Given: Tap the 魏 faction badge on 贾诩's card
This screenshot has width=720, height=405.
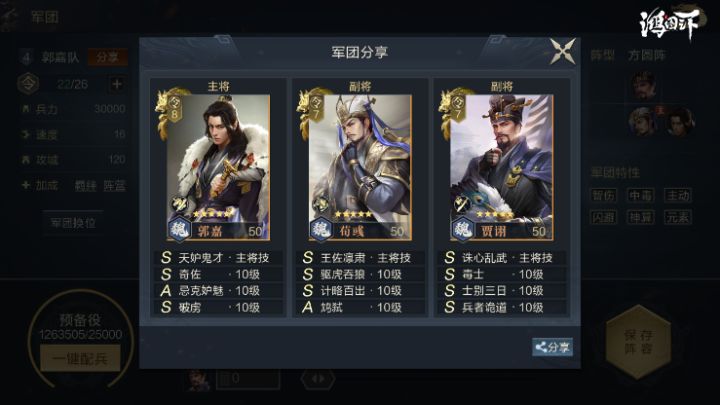Looking at the screenshot, I should [x=463, y=228].
